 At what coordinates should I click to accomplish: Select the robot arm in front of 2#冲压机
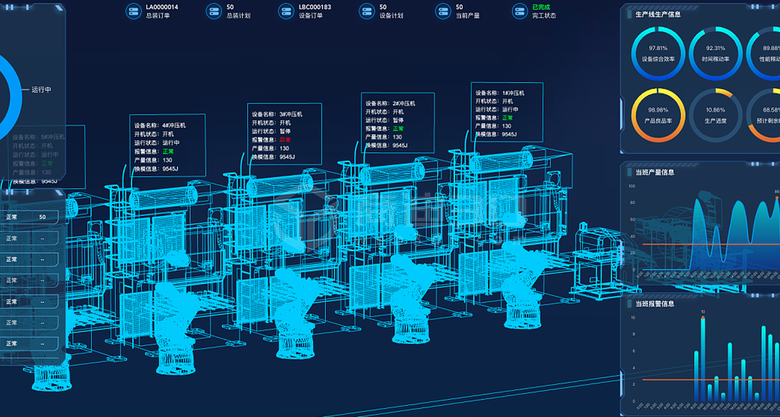click(x=413, y=298)
